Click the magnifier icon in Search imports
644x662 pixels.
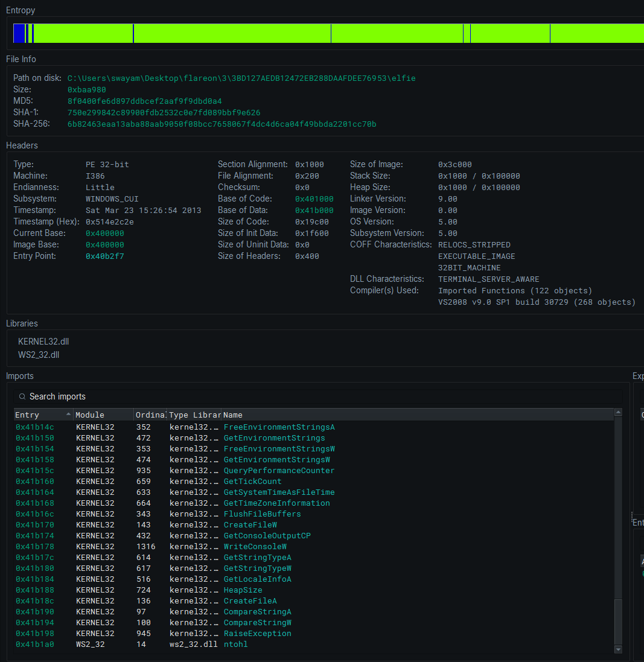click(22, 396)
